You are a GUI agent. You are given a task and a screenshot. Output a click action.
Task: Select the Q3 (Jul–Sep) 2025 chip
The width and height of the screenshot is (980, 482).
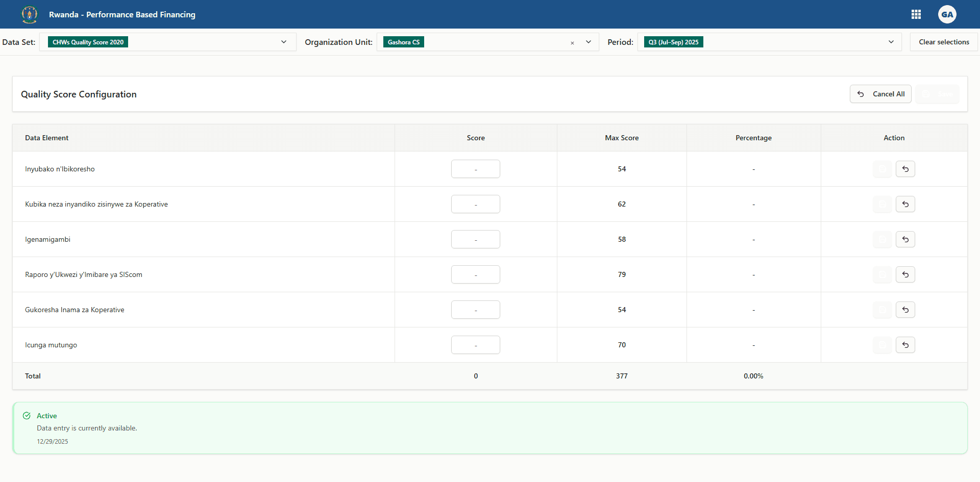tap(673, 42)
